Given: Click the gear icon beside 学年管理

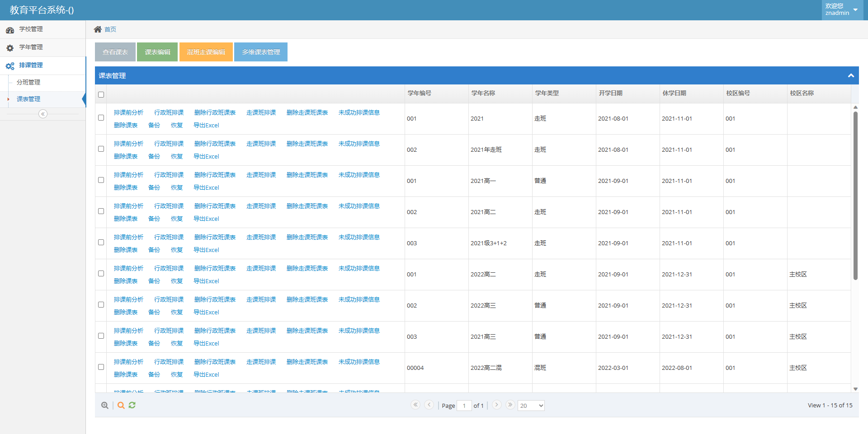Looking at the screenshot, I should (x=10, y=48).
